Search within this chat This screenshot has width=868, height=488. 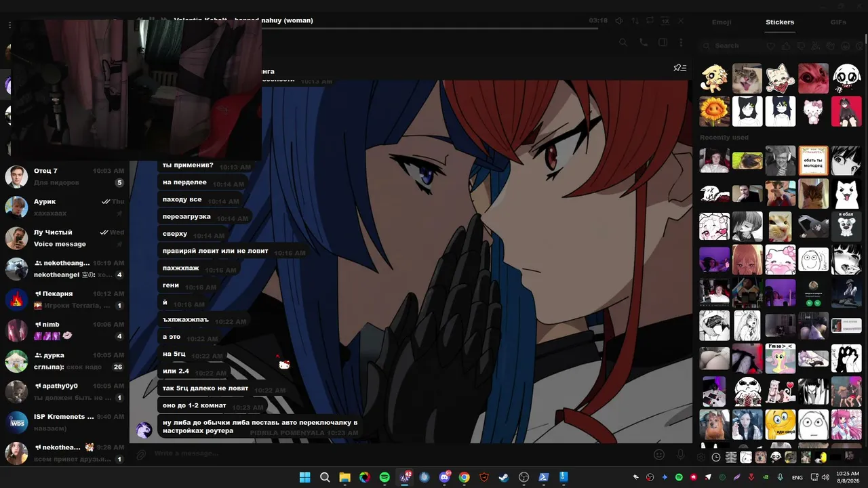(623, 43)
